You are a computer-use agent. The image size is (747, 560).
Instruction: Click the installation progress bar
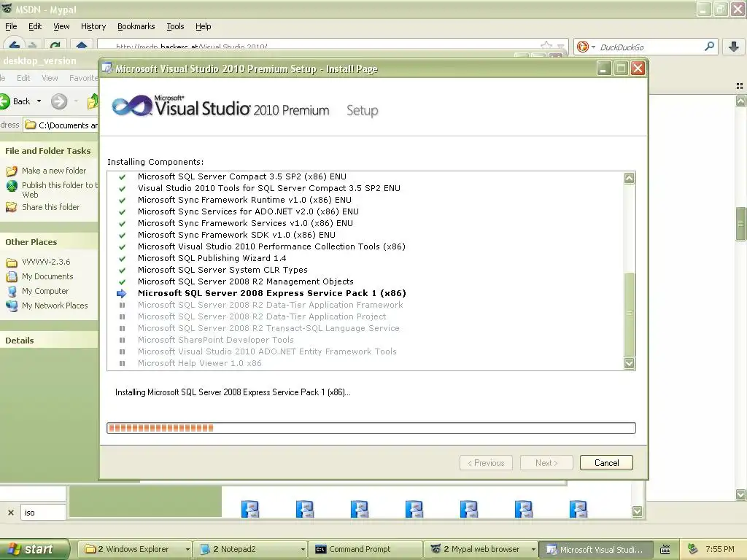(x=371, y=428)
